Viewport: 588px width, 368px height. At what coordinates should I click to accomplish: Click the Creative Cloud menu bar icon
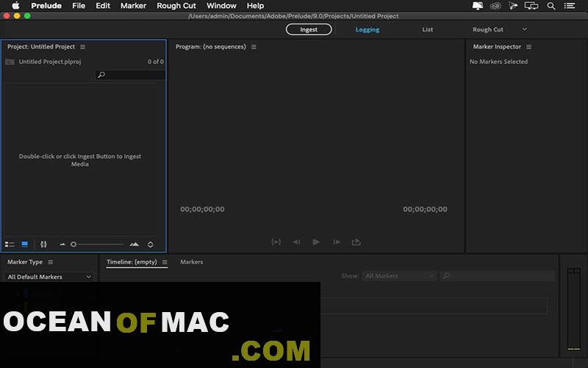point(495,6)
